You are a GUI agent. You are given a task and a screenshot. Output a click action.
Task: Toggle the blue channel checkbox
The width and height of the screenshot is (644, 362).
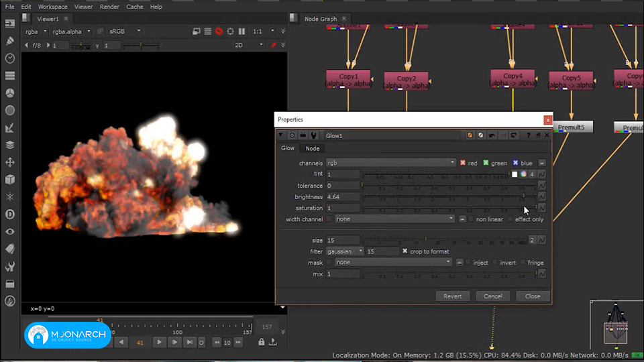point(515,163)
